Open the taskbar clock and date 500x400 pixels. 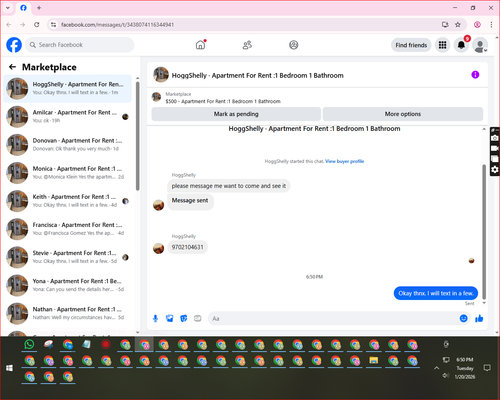tap(465, 368)
